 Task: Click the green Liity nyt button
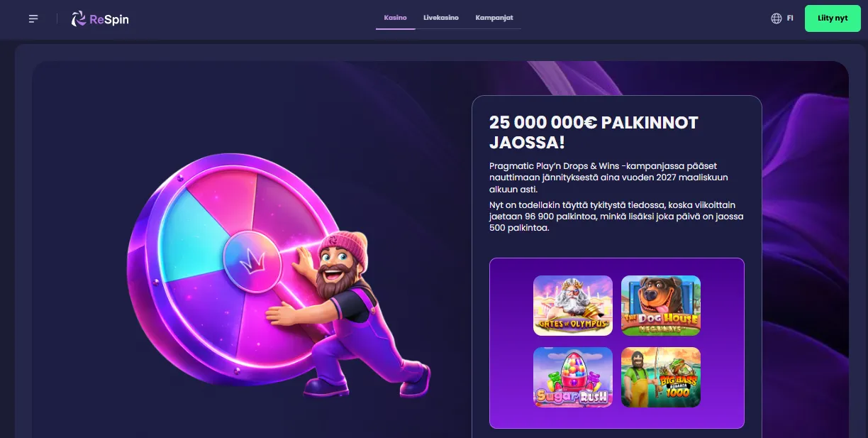pyautogui.click(x=833, y=18)
